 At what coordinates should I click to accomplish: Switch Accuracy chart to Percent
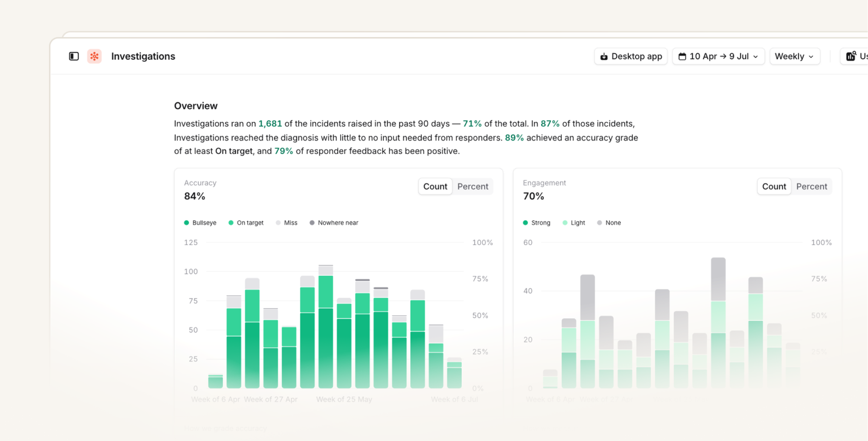[x=473, y=186]
